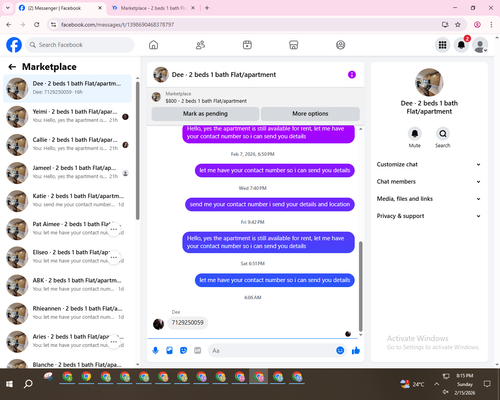Open the tab search dropdown arrow

pos(8,8)
